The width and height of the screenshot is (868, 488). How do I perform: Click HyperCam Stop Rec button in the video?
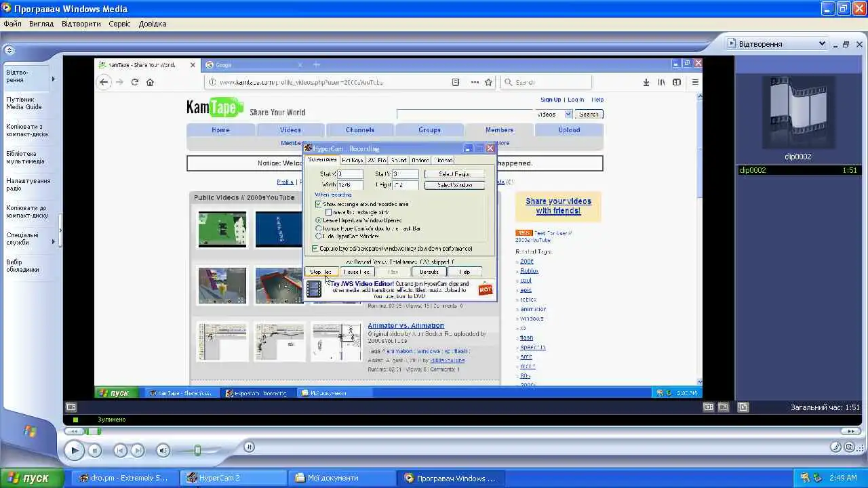321,272
